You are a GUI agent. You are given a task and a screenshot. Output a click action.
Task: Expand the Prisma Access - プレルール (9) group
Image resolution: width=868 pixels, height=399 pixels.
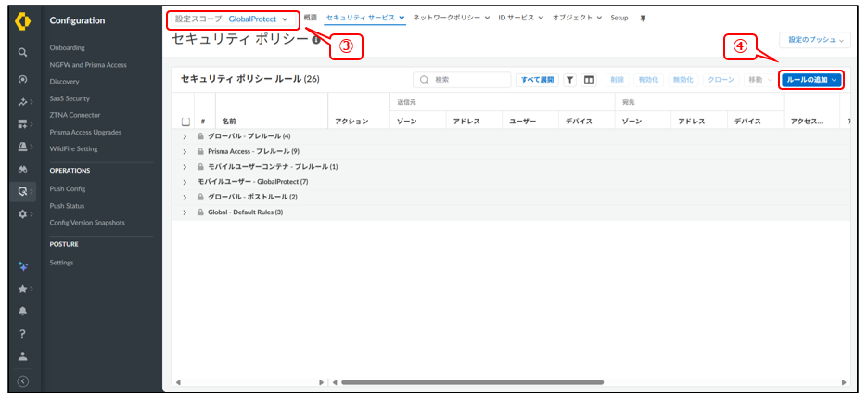185,151
